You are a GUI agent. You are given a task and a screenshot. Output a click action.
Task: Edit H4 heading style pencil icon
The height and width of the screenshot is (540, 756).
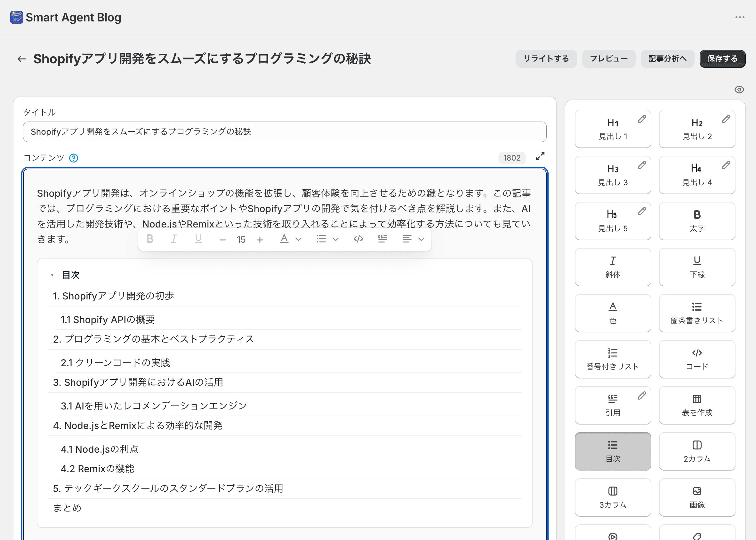click(726, 165)
